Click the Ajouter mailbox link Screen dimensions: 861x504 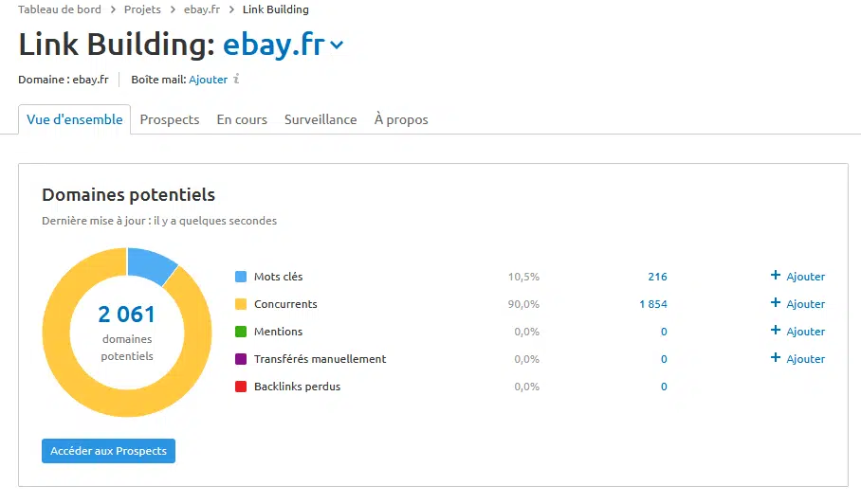209,80
